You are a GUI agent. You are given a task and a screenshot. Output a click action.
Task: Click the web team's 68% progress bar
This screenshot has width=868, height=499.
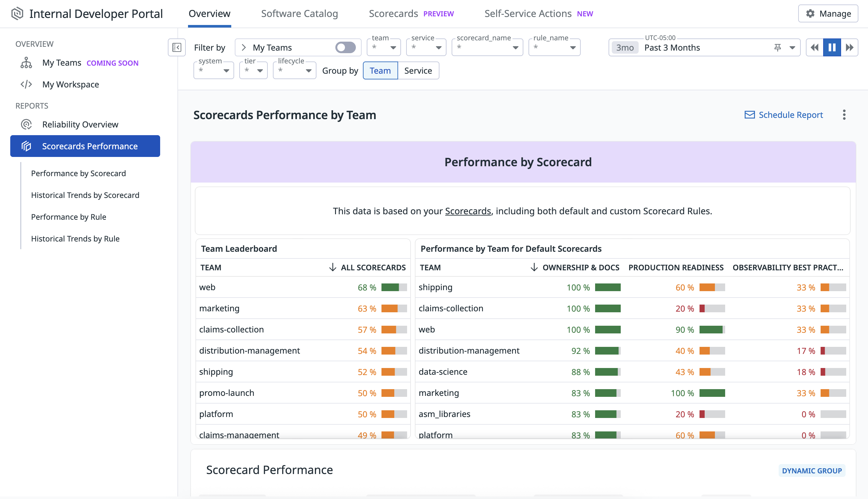click(394, 287)
